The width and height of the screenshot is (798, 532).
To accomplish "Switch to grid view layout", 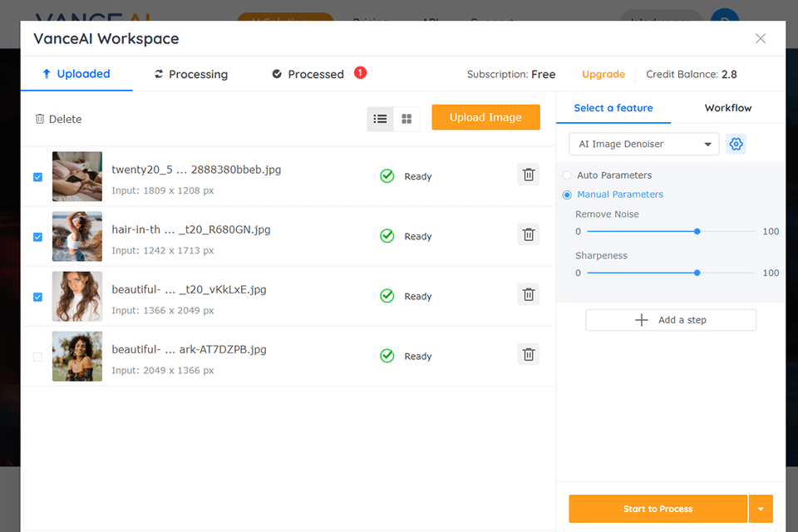I will tap(406, 119).
